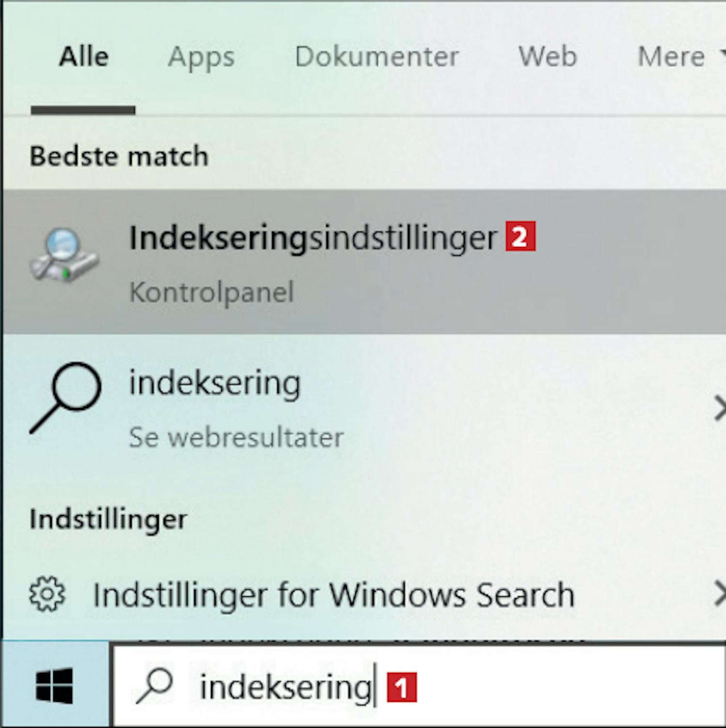Select the Web tab

pyautogui.click(x=548, y=57)
